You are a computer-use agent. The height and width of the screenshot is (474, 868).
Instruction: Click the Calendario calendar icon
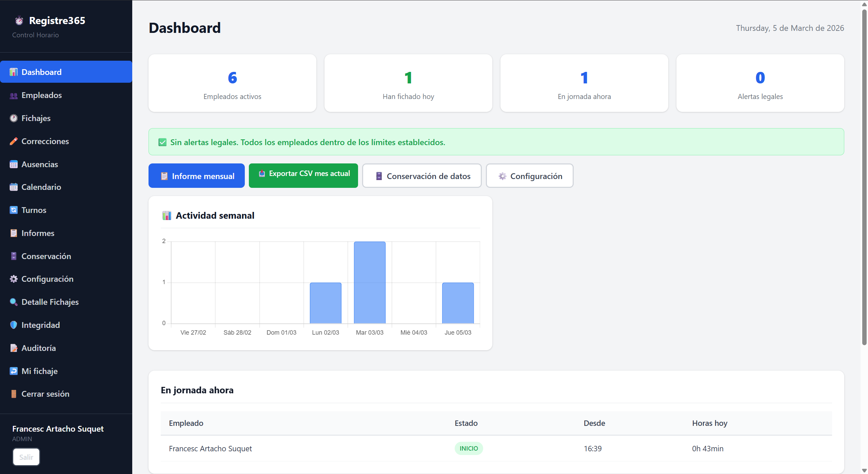pyautogui.click(x=14, y=187)
